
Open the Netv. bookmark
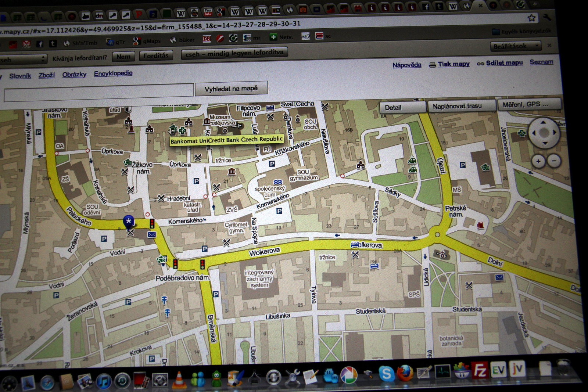282,37
